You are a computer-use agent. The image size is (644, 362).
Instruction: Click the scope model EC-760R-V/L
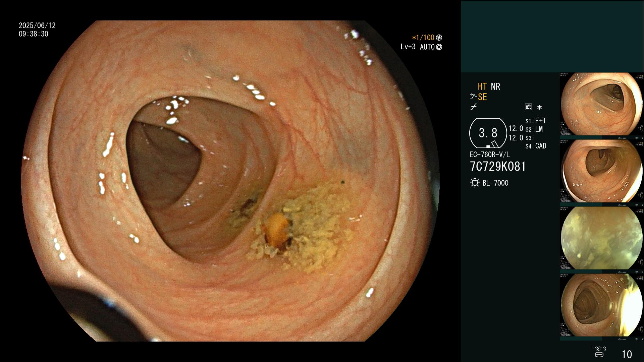pos(490,155)
